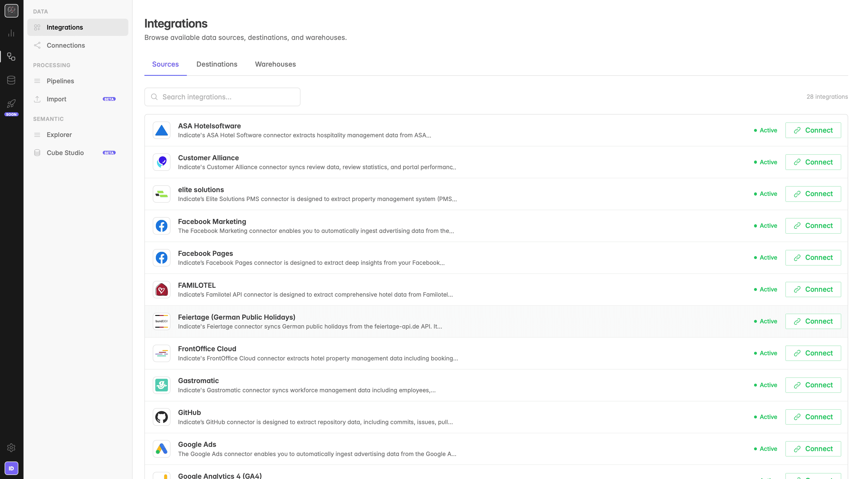Open the ID user avatar
Screen dimensions: 868x479
11,468
